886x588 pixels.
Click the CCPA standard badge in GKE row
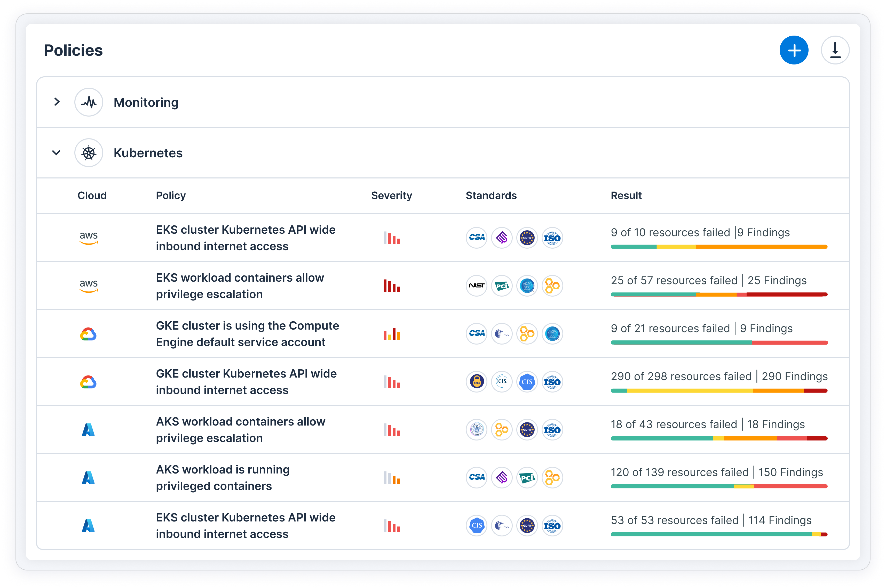[477, 382]
